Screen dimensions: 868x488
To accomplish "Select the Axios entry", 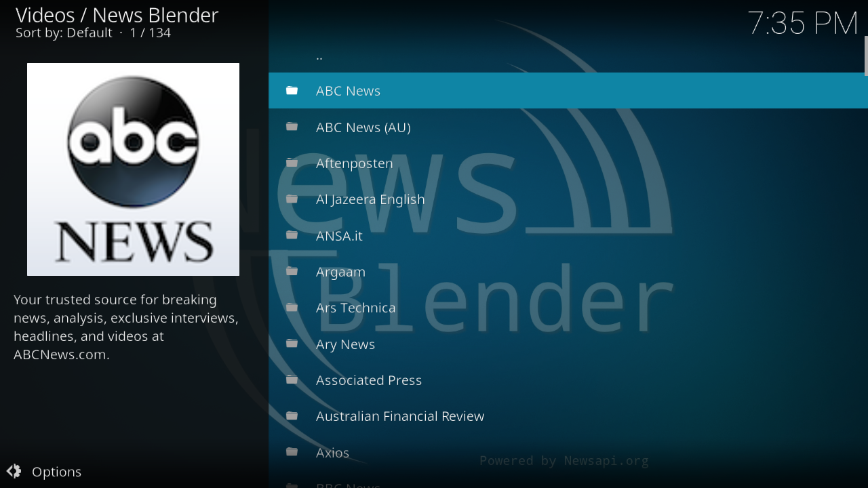I will point(568,452).
